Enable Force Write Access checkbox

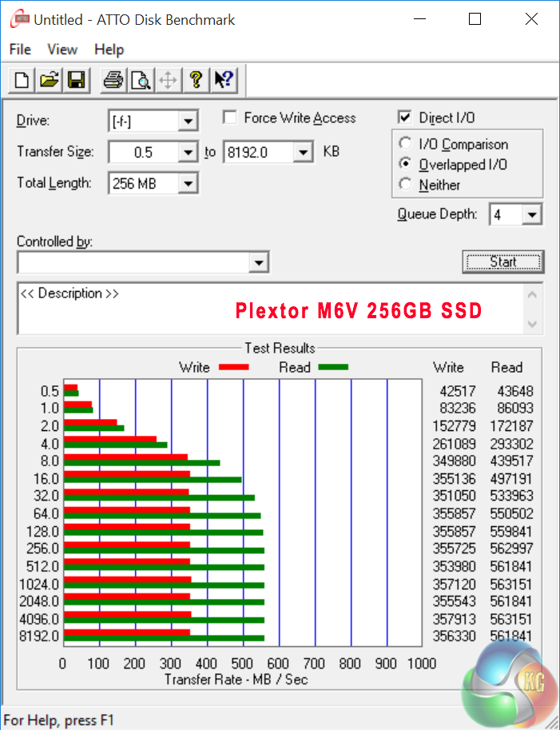click(230, 118)
